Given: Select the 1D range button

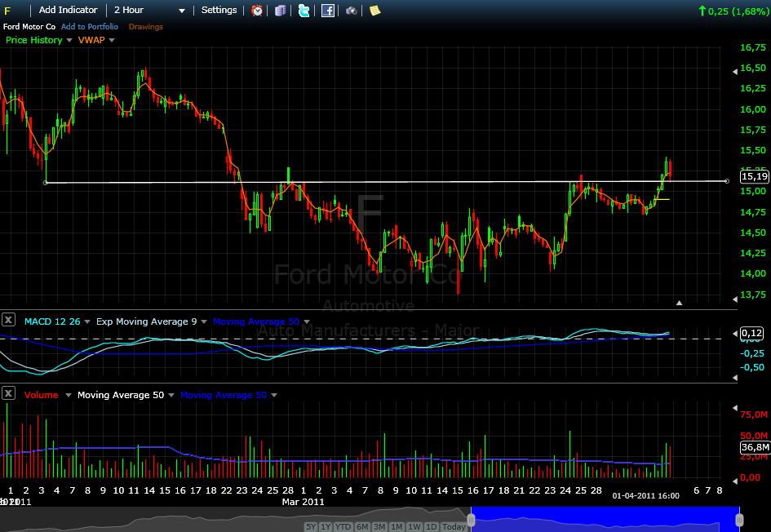Looking at the screenshot, I should [x=432, y=526].
